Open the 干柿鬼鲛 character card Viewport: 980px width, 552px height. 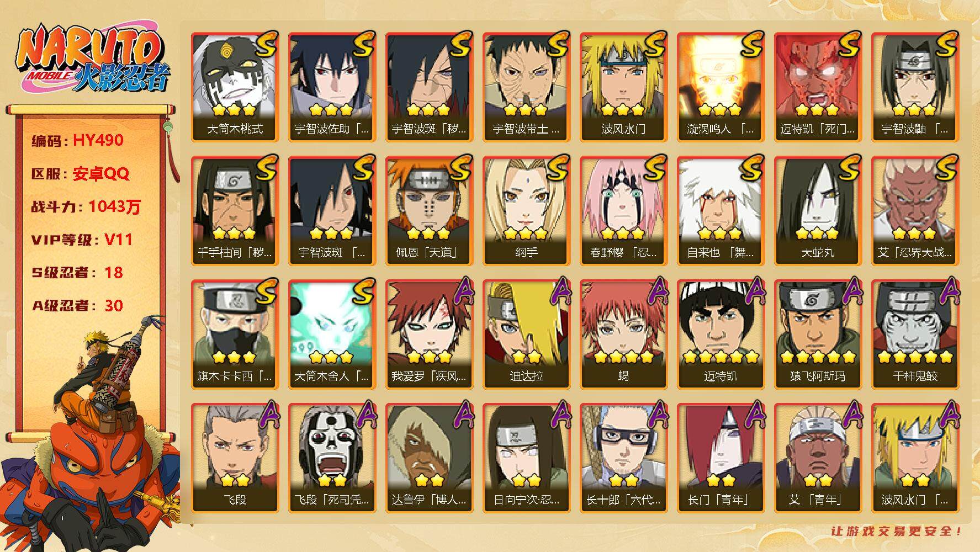[x=915, y=335]
